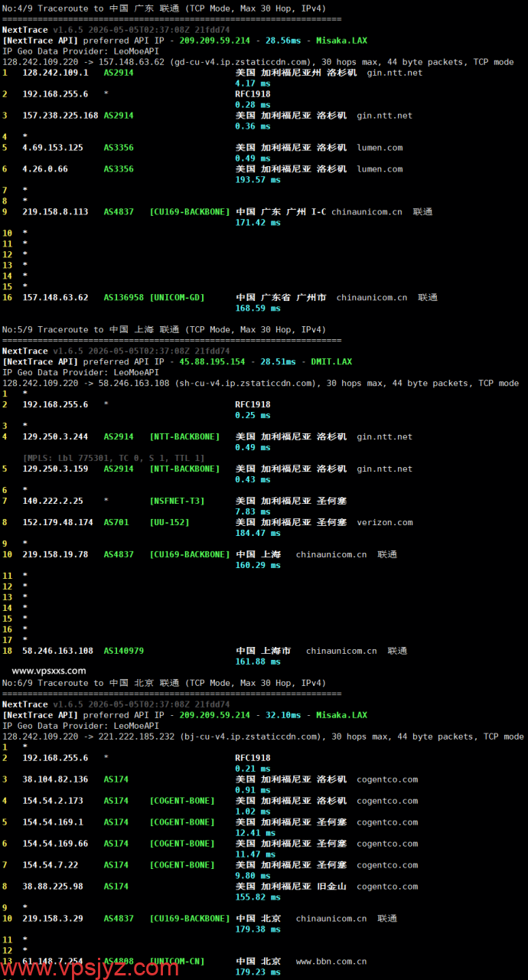Image resolution: width=528 pixels, height=980 pixels.
Task: Select the 0.25 ms latency value
Action: click(253, 416)
